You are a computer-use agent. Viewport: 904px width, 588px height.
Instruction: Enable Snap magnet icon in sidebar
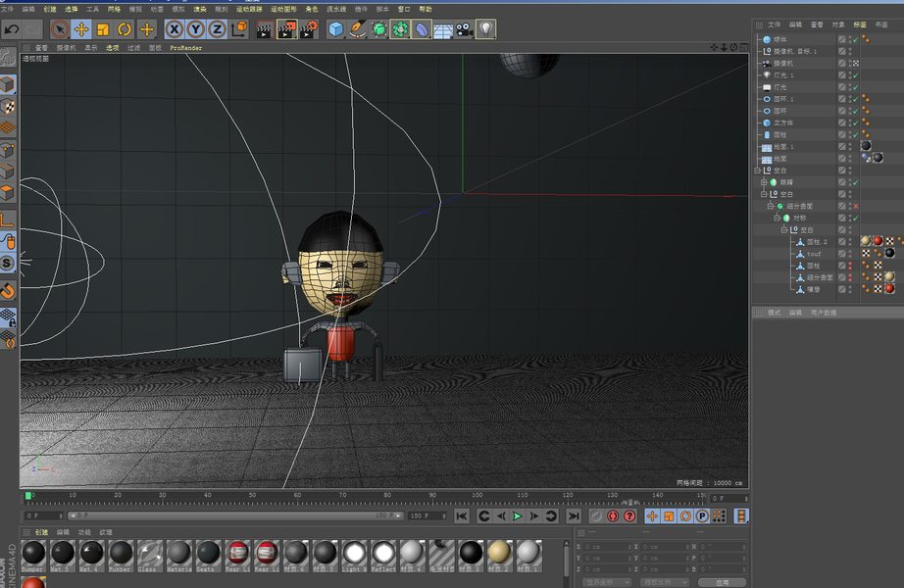tap(8, 290)
